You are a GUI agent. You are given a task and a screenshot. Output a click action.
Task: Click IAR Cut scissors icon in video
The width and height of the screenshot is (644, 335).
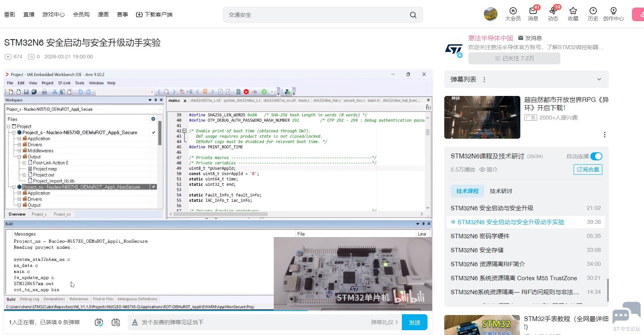tap(55, 92)
